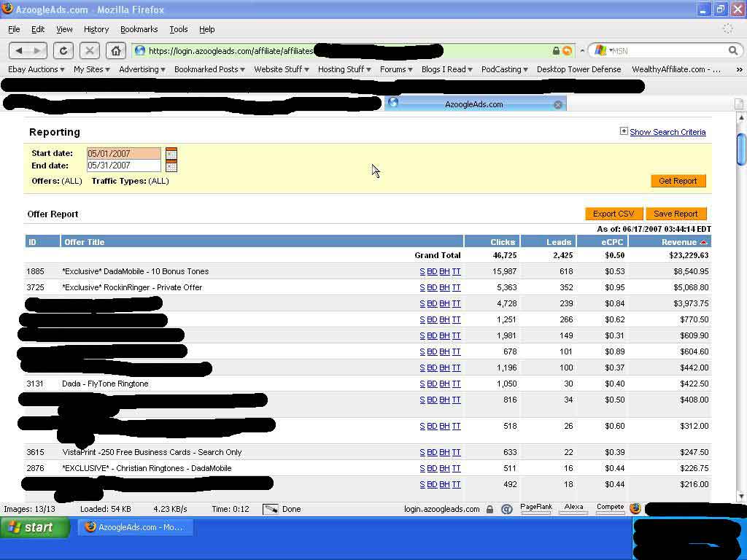Open the Ebay Auctions bookmark folder
This screenshot has height=560, width=747.
point(36,69)
